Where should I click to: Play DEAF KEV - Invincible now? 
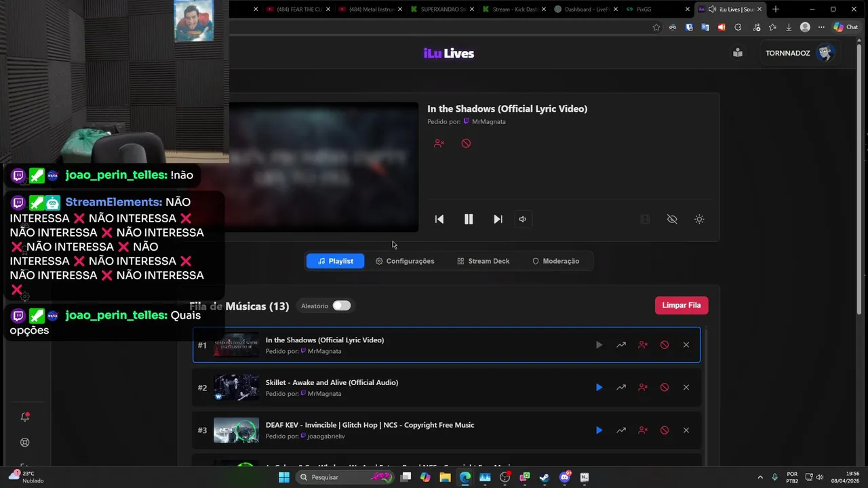599,430
